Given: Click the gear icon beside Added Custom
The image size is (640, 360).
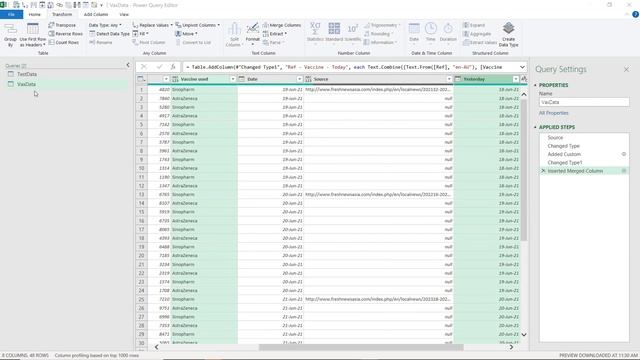Looking at the screenshot, I should click(624, 154).
